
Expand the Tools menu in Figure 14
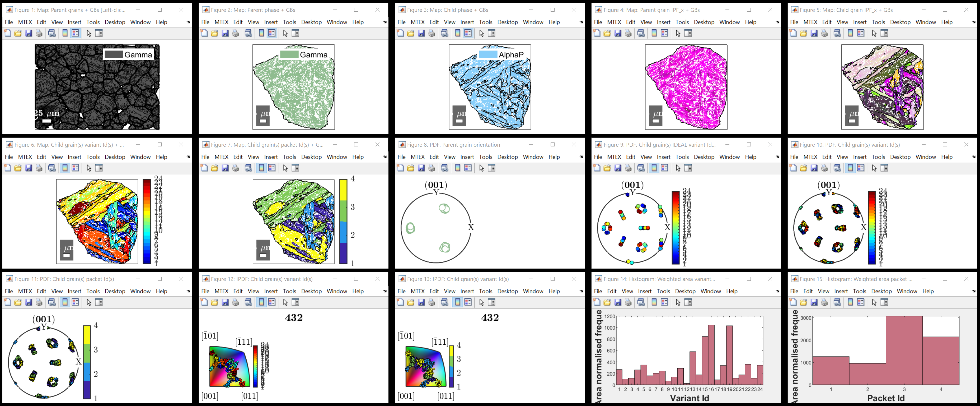coord(663,291)
